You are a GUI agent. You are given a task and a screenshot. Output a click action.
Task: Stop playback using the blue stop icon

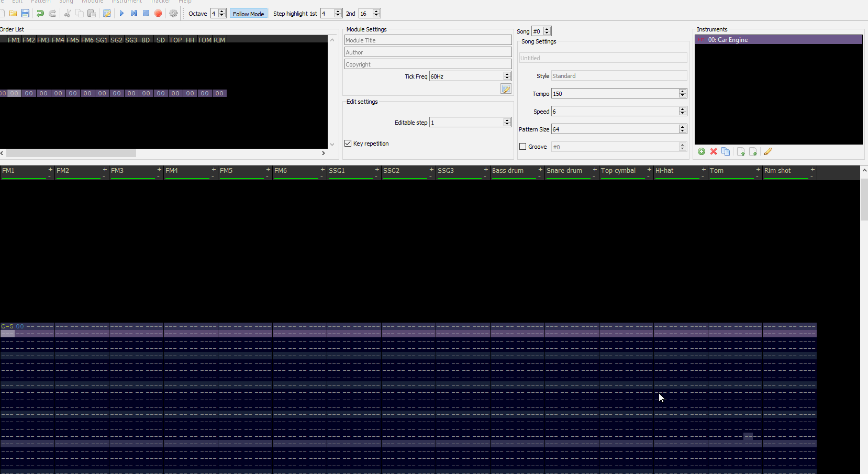point(146,13)
